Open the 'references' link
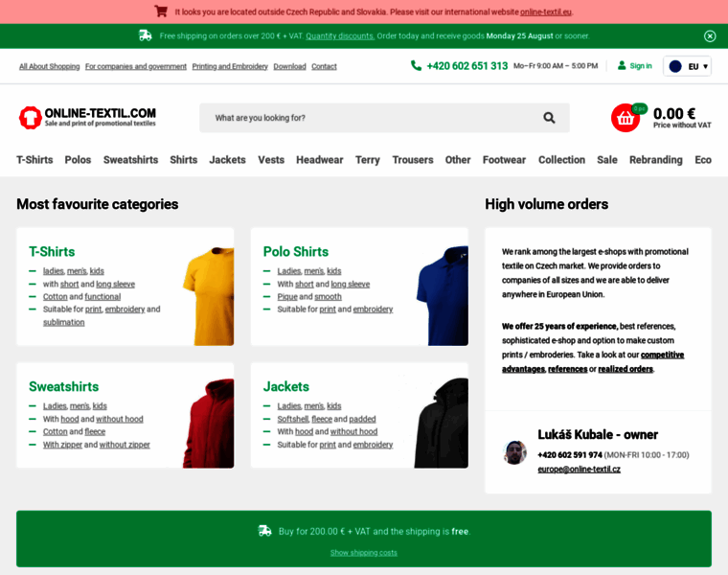 [x=567, y=369]
